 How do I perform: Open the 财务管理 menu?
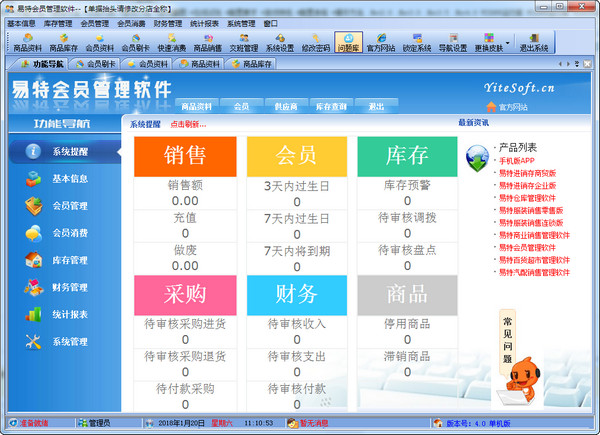coord(168,24)
